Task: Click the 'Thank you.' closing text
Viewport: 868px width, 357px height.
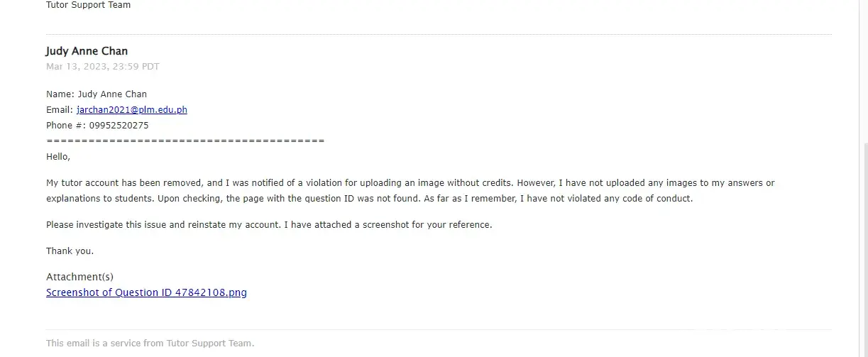Action: (70, 251)
